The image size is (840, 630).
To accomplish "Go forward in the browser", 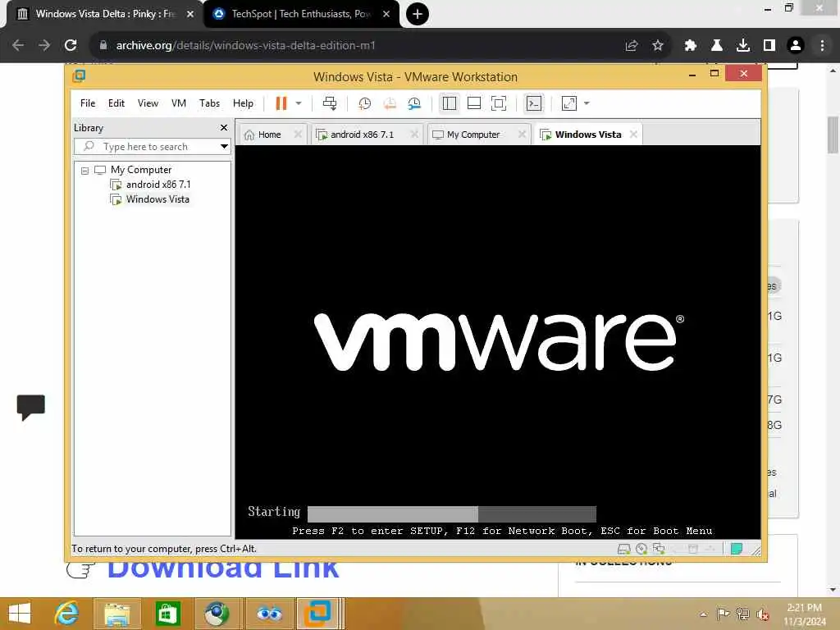I will (x=44, y=46).
